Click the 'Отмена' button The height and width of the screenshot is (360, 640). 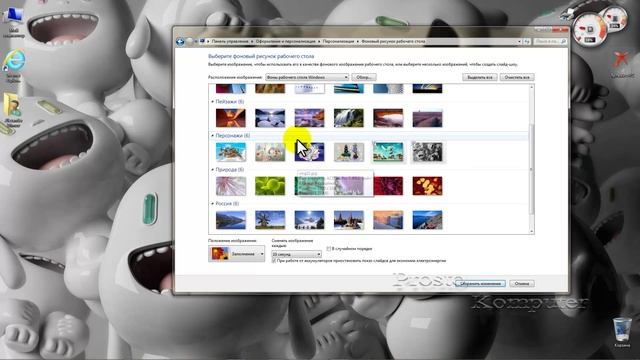(522, 283)
